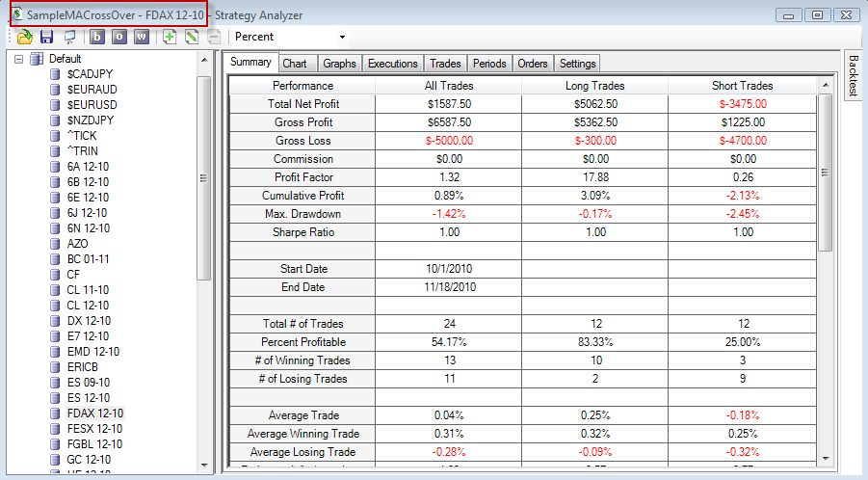Click the 54.17% percent profitable cell

pyautogui.click(x=449, y=342)
